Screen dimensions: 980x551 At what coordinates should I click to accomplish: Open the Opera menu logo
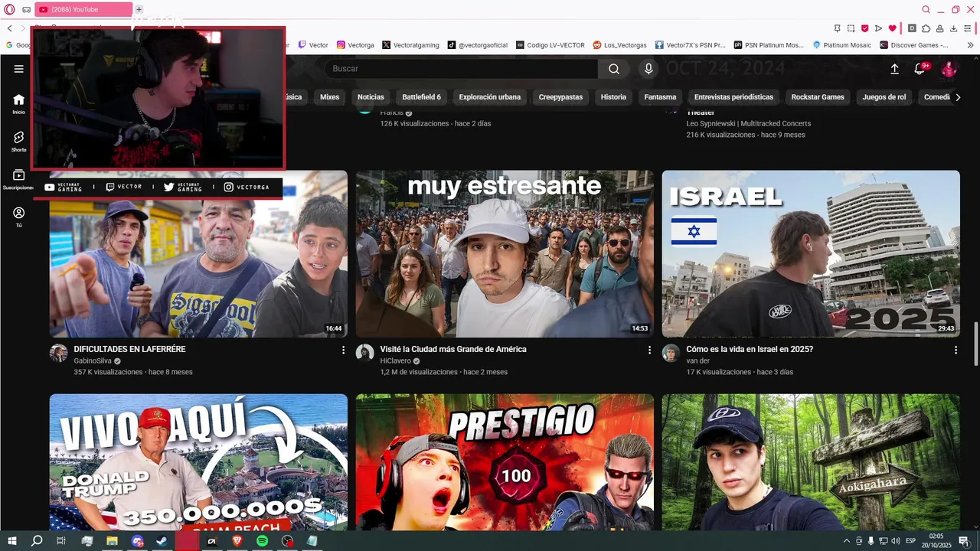(x=9, y=9)
